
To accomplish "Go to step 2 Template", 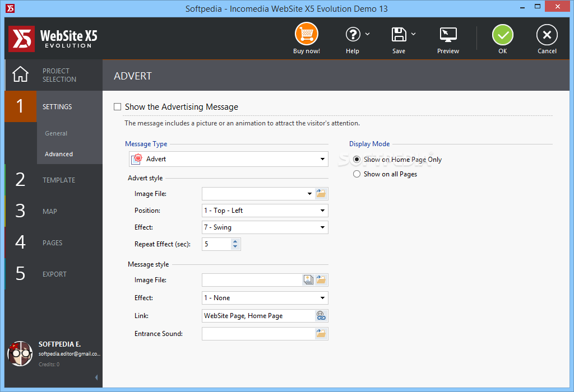I will pyautogui.click(x=54, y=180).
